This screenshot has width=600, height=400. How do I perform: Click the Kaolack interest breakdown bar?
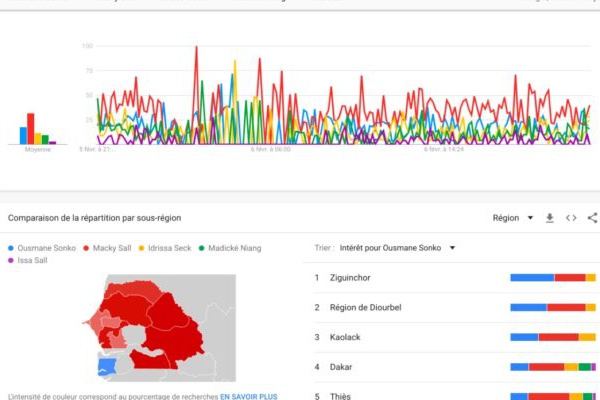click(553, 337)
